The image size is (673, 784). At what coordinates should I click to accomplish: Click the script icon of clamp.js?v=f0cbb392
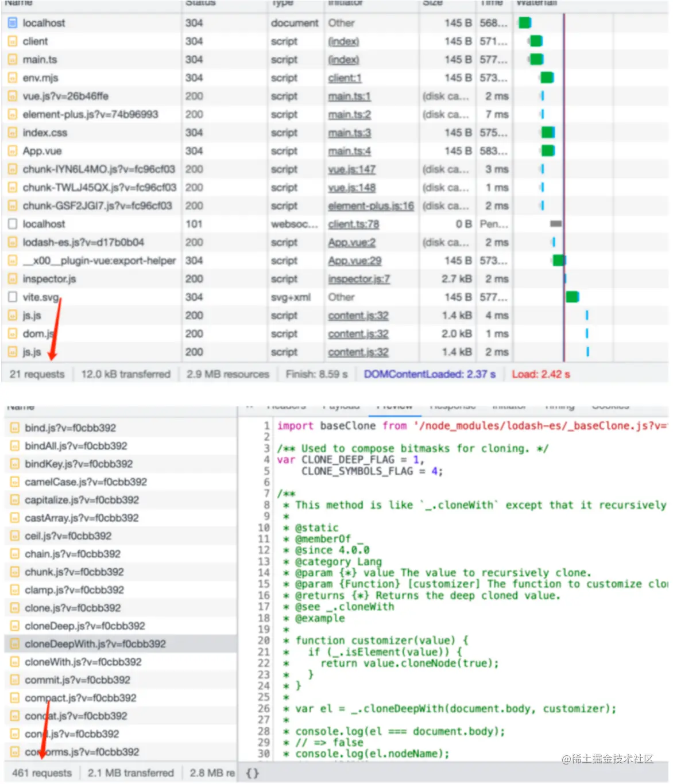(x=15, y=590)
